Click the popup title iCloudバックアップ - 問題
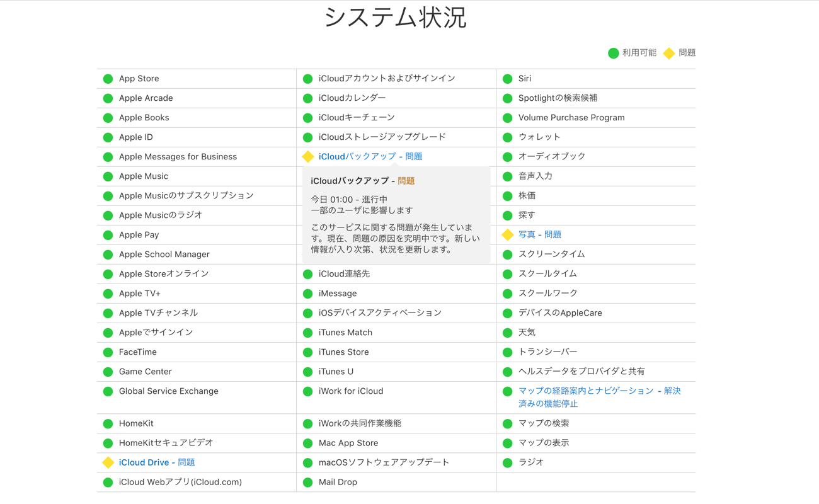Screen dimensions: 819x504 tap(363, 181)
